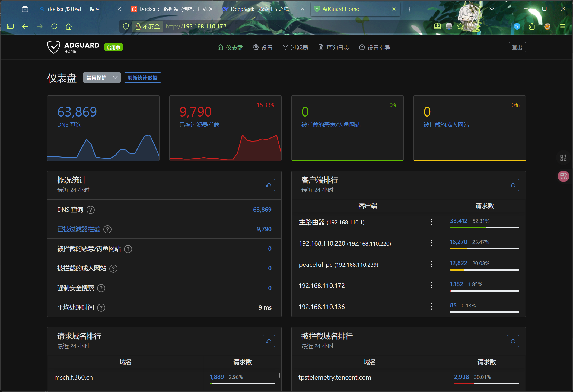Click help icon next to 平均处理时间
The height and width of the screenshot is (392, 573).
[101, 308]
